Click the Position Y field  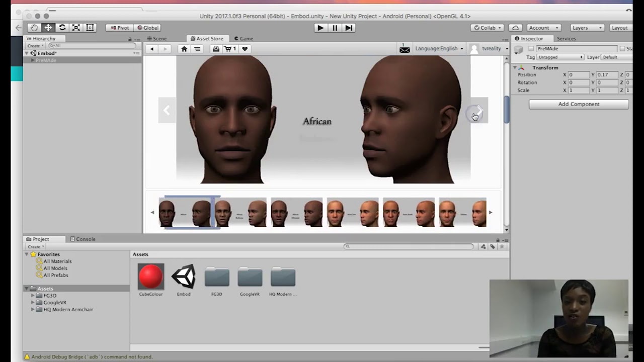[x=607, y=74]
